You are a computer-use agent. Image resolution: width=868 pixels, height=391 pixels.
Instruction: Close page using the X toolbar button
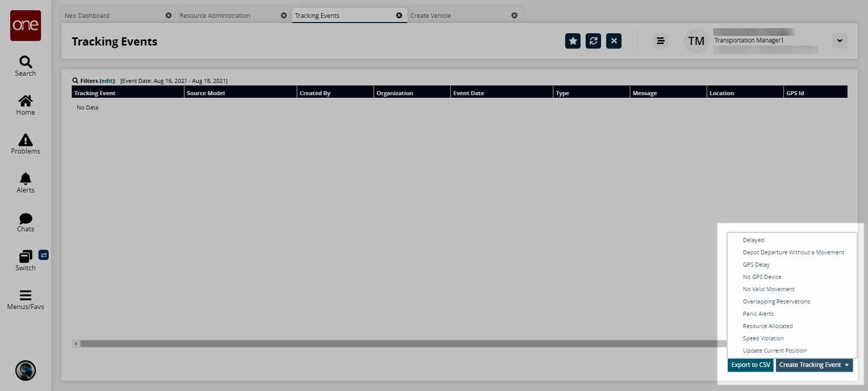(x=614, y=41)
